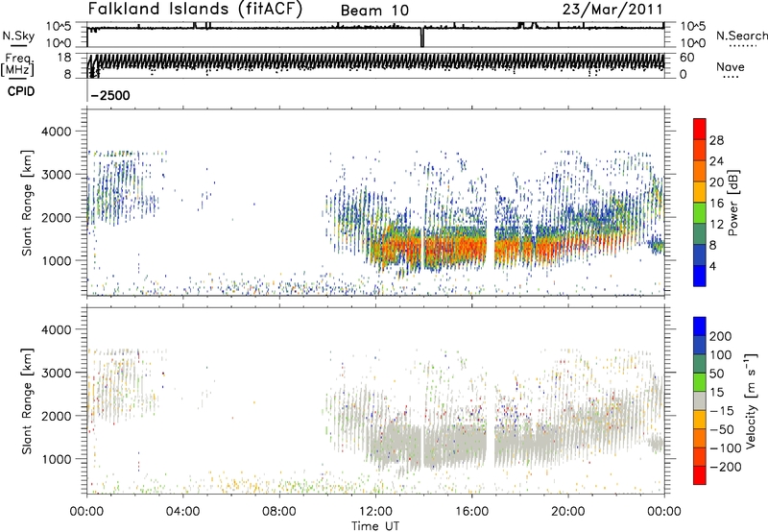Click the Velocity colorbar tick label "200"
Screen dimensions: 768x532
[x=721, y=336]
